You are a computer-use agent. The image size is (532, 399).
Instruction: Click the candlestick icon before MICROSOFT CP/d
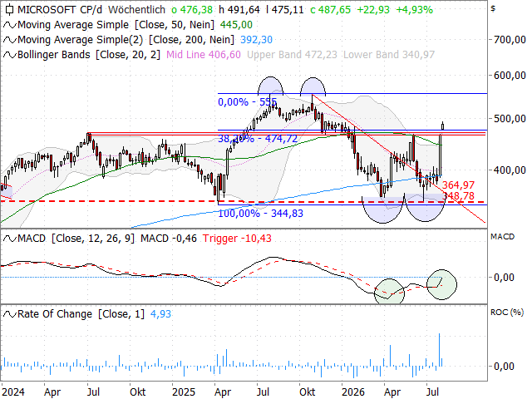tap(9, 9)
